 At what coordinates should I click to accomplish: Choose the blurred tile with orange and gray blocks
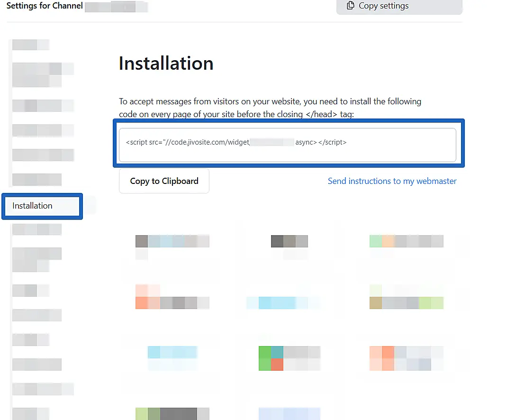click(172, 298)
